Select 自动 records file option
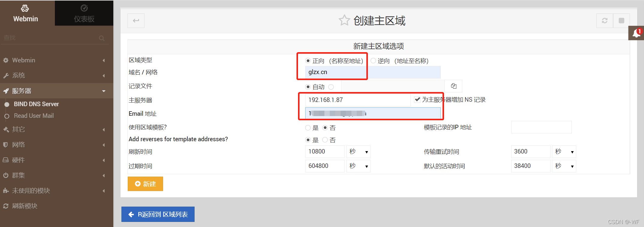 [308, 87]
